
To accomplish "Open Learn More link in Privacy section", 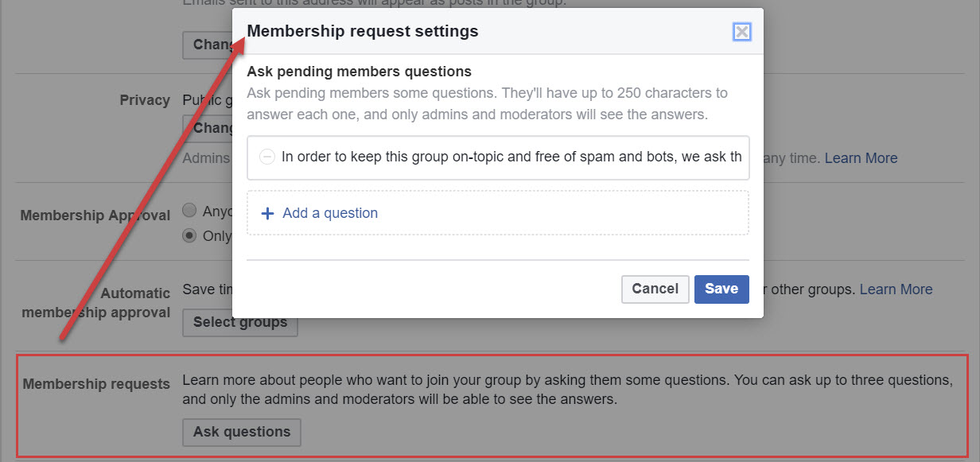I will pyautogui.click(x=861, y=158).
